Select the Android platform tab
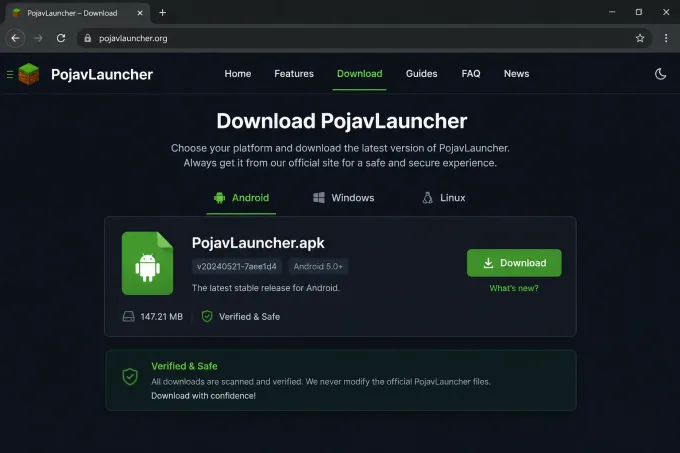Image resolution: width=680 pixels, height=453 pixels. (241, 198)
